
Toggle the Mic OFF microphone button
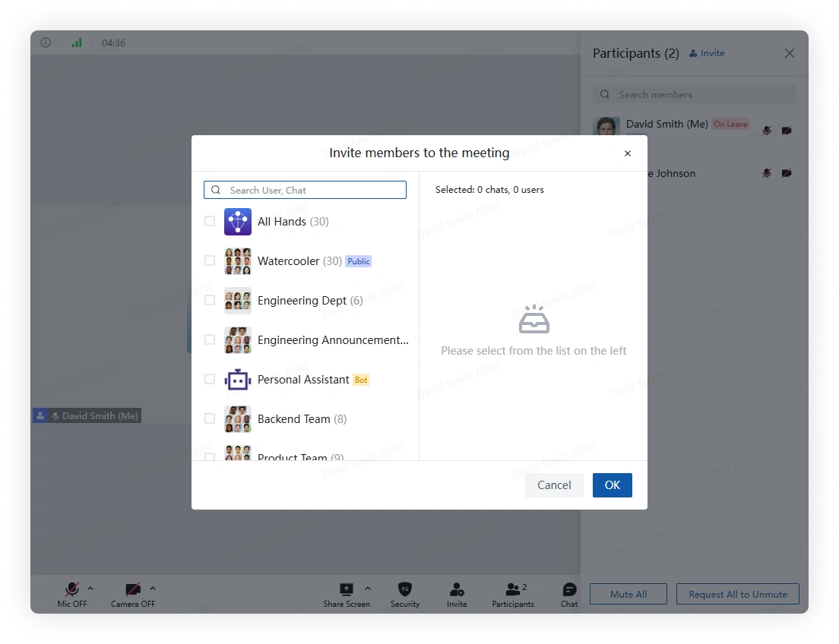tap(72, 595)
